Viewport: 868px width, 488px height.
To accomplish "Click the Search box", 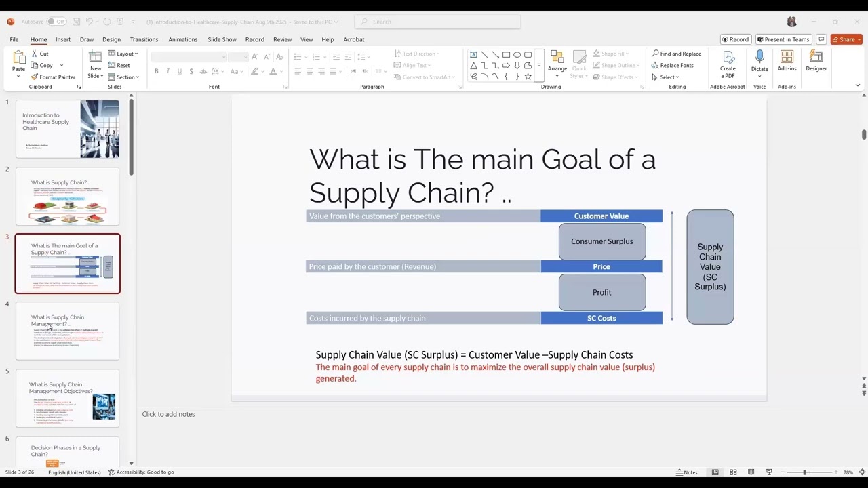I will (437, 22).
